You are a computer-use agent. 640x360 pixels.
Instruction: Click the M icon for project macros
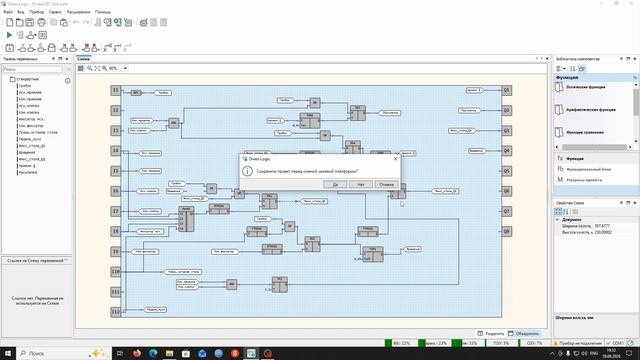tap(560, 180)
